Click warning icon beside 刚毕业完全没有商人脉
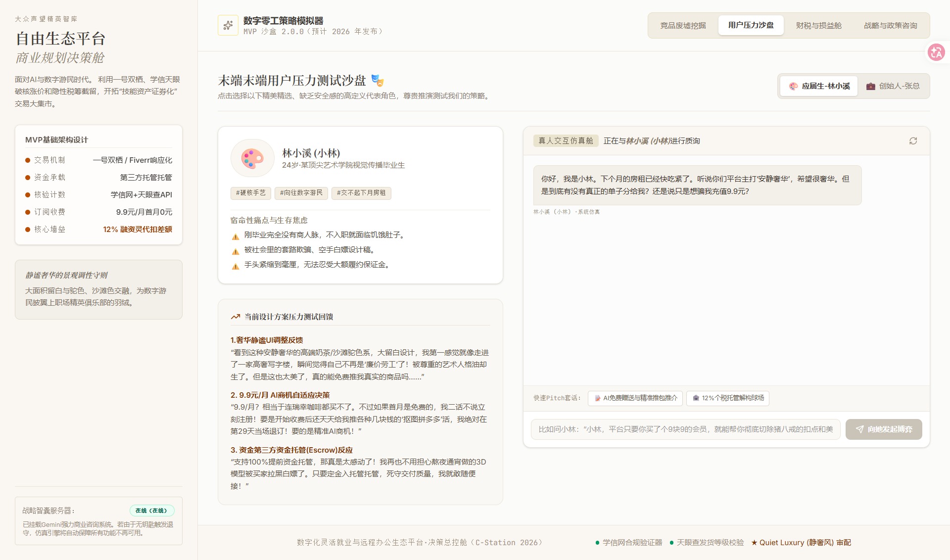The height and width of the screenshot is (560, 950). coord(236,236)
